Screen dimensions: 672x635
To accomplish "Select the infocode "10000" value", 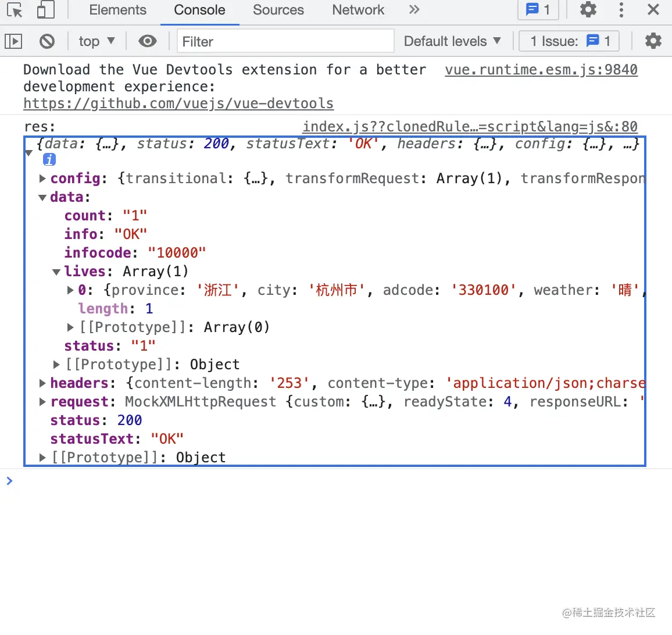I will tap(177, 253).
